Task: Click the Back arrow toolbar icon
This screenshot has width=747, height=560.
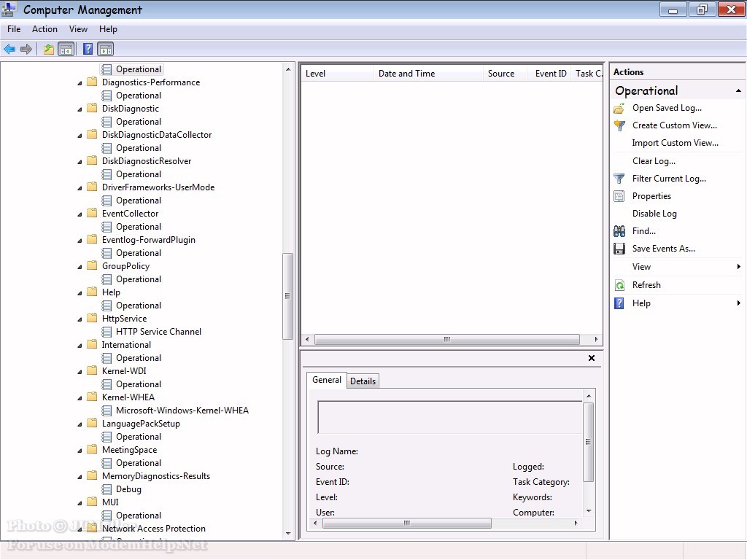Action: 9,49
